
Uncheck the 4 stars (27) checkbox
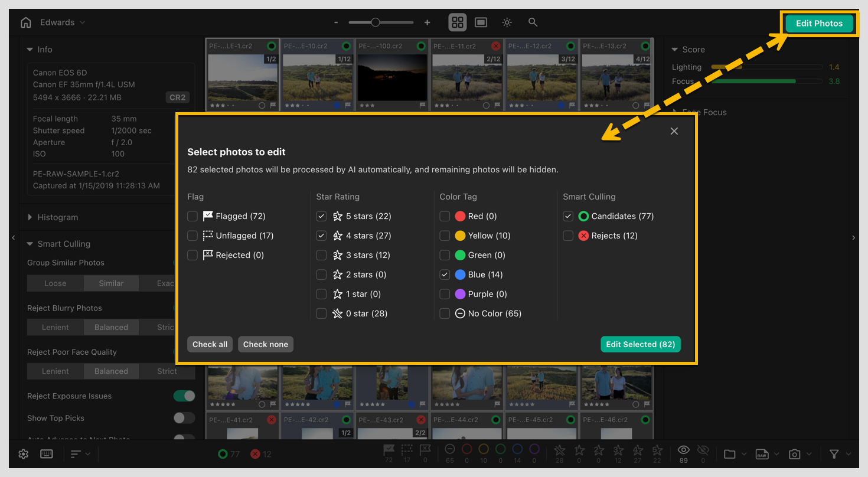click(321, 236)
